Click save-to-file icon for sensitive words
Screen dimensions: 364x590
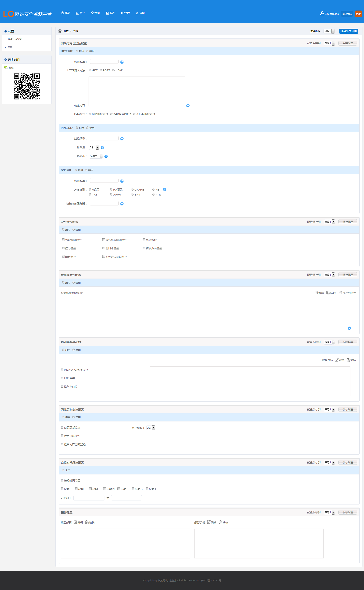tap(340, 293)
